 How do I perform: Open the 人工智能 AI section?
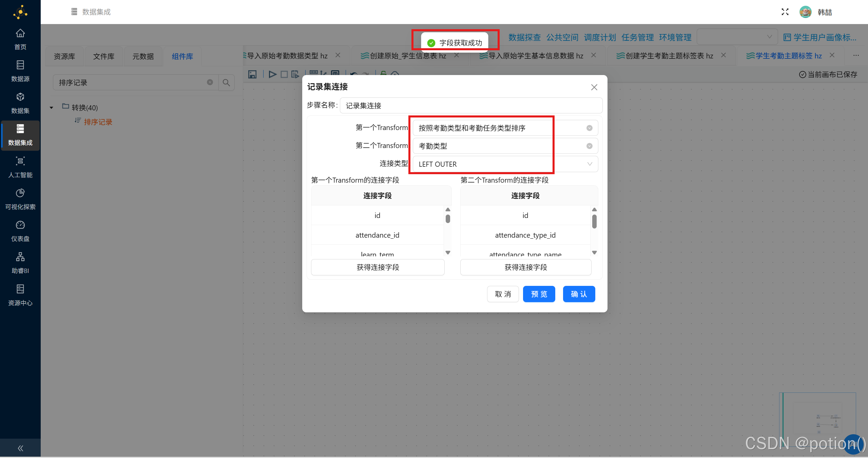pos(20,167)
